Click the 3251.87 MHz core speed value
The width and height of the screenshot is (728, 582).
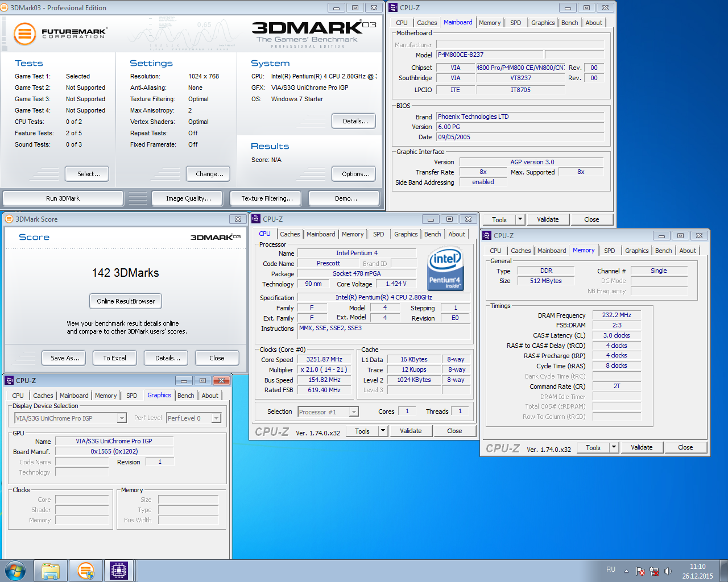[324, 359]
